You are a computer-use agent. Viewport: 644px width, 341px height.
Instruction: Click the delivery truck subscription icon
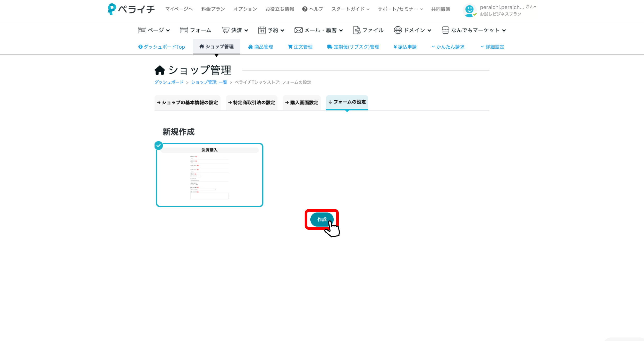(x=330, y=47)
